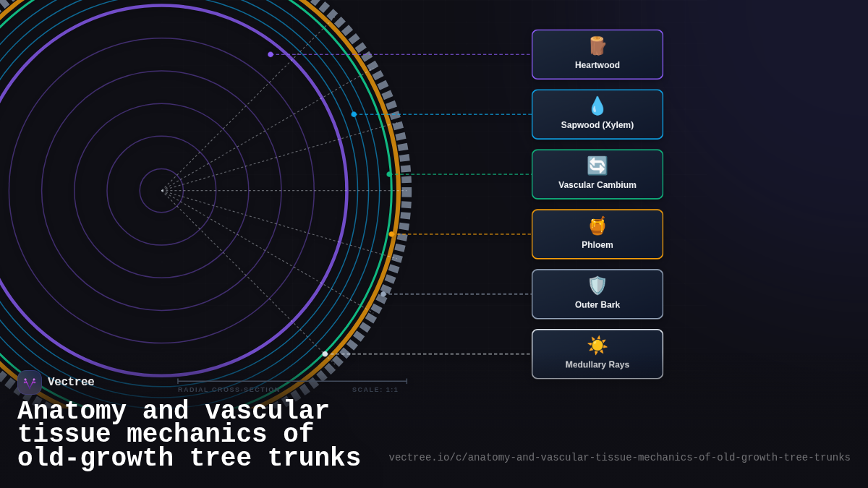
Task: Click the blue sapwood marker dot on diagram
Action: [x=354, y=114]
